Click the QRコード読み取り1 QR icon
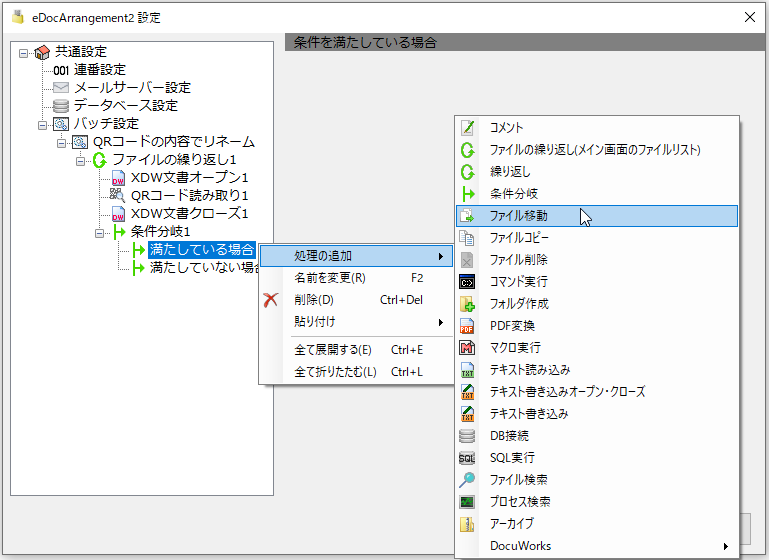Screen dimensions: 769x560 coord(117,195)
